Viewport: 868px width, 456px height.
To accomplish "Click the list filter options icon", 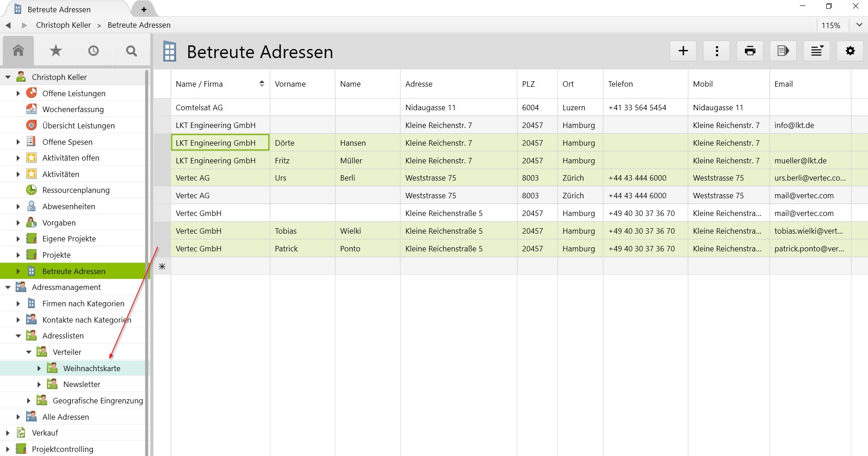I will (x=816, y=51).
